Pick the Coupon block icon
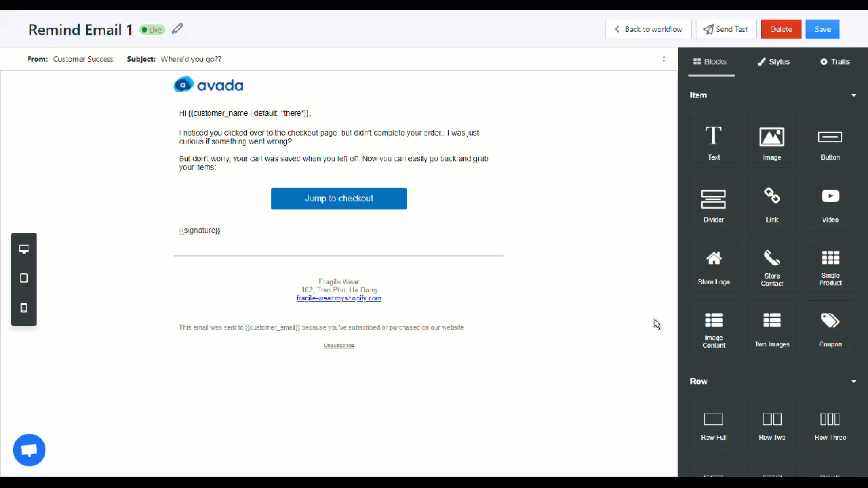 830,321
